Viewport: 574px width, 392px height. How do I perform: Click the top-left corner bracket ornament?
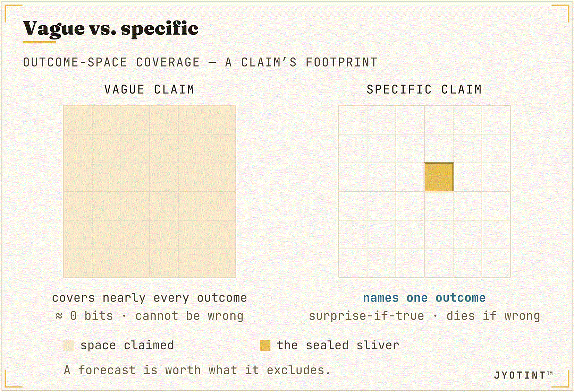point(13,14)
